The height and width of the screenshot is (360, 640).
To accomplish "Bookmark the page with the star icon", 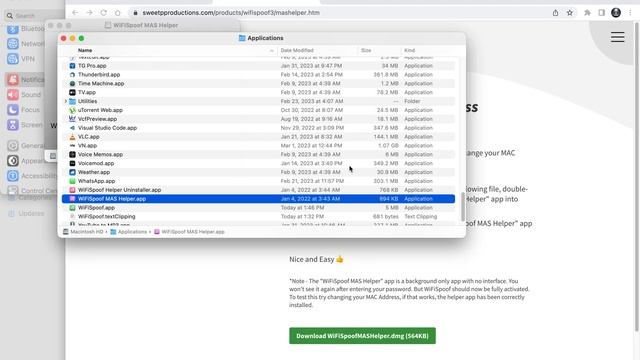I will (x=569, y=13).
